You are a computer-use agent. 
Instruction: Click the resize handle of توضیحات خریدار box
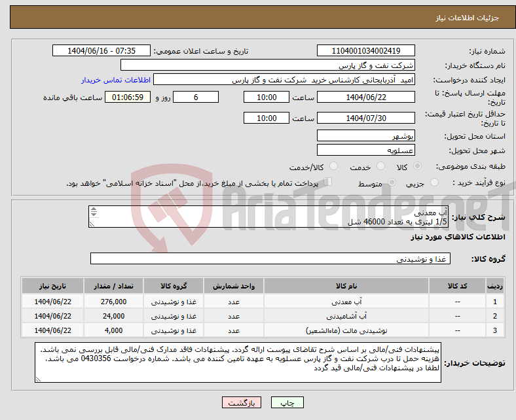[38, 379]
